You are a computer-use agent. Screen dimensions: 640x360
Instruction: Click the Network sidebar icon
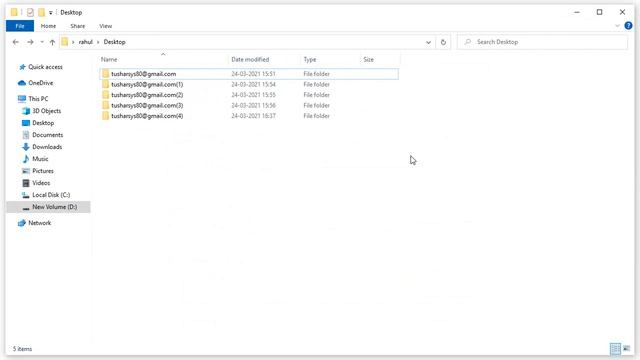(22, 223)
